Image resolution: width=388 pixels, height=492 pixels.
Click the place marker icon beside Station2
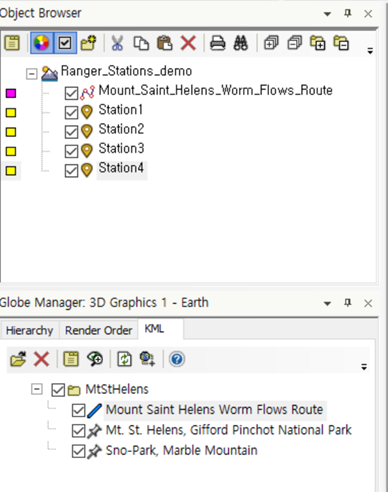point(87,132)
